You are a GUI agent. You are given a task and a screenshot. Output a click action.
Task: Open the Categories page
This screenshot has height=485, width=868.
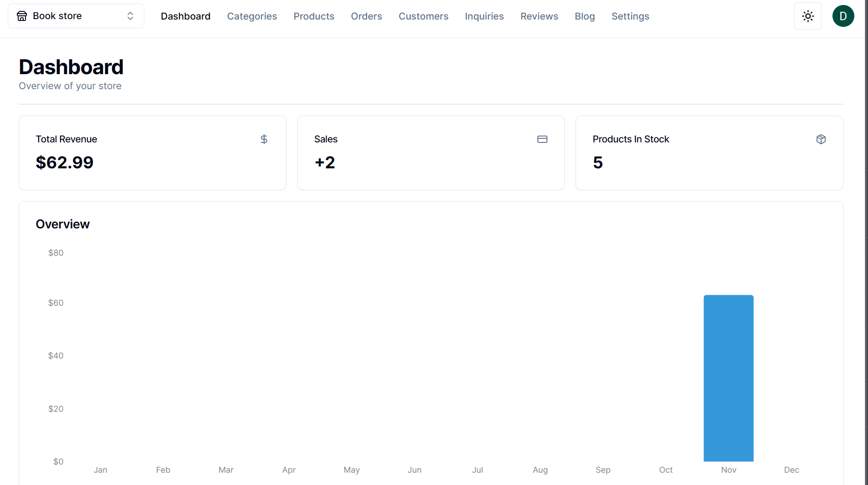pyautogui.click(x=252, y=16)
